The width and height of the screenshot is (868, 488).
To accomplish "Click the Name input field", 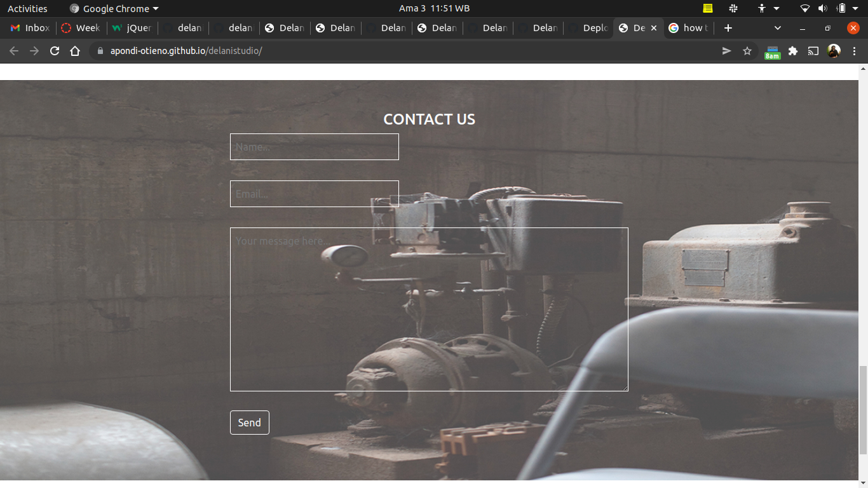I will (314, 147).
